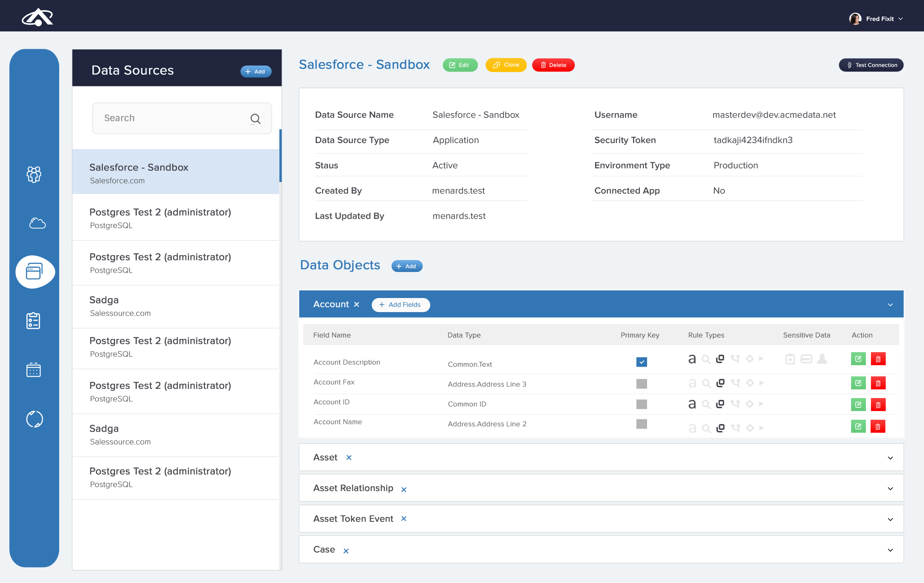Edit the Account Description field
Viewport: 924px width, 583px height.
coord(858,359)
